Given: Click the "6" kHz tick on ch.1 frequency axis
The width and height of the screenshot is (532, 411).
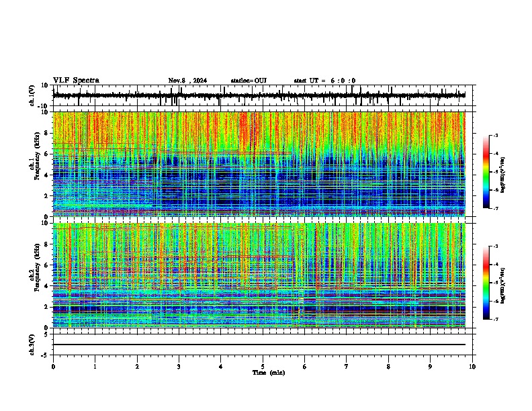Looking at the screenshot, I should tap(47, 154).
